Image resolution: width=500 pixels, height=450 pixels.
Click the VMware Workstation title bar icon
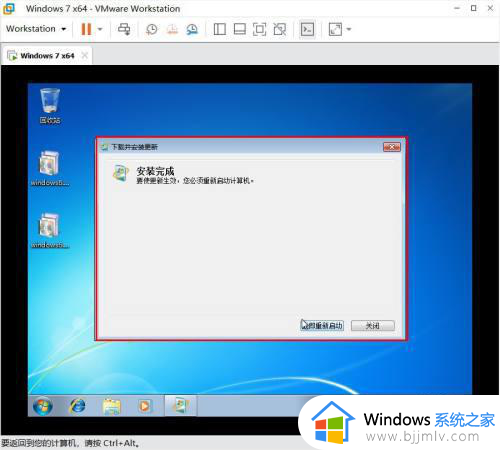click(9, 9)
